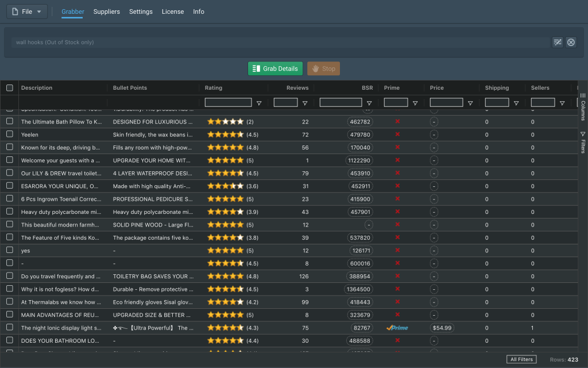Screen dimensions: 588x368
Task: Open the Settings tab
Action: (x=141, y=11)
